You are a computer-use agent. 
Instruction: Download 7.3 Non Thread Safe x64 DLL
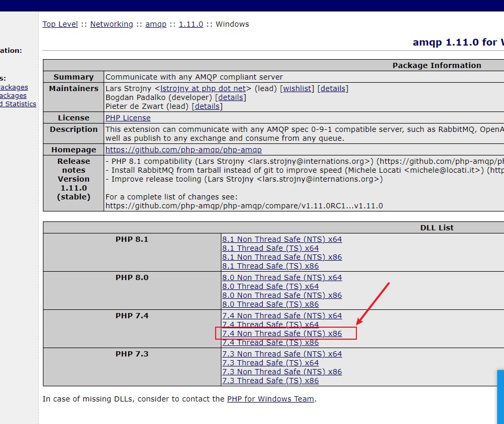pos(283,353)
